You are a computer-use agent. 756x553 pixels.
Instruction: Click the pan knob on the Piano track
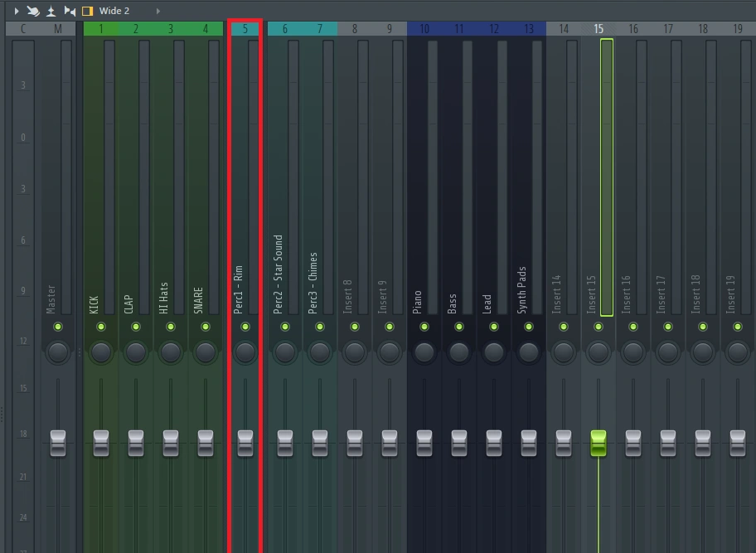pos(424,352)
